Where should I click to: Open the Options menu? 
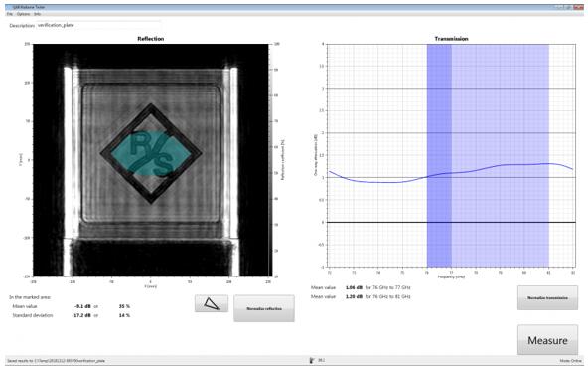(x=23, y=14)
